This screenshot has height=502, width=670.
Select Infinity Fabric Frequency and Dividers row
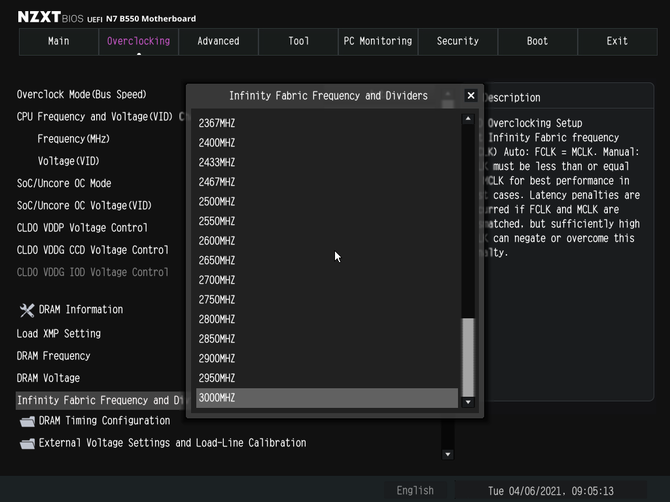click(101, 400)
